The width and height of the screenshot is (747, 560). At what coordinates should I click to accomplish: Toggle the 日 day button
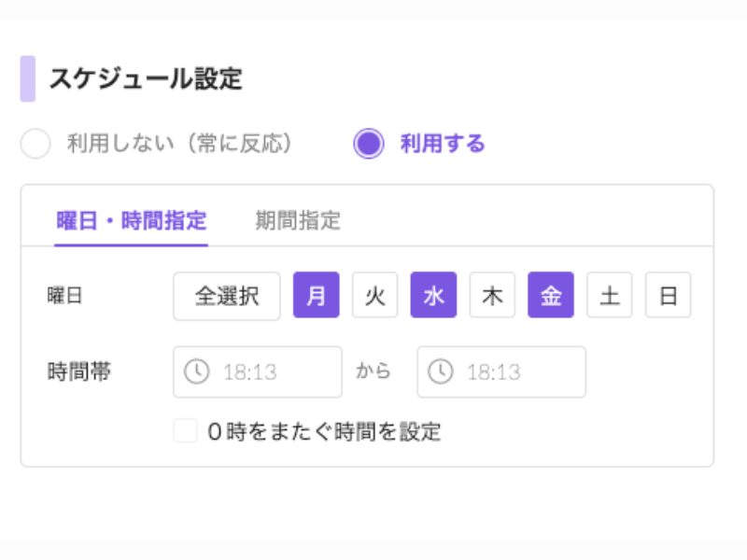point(668,295)
